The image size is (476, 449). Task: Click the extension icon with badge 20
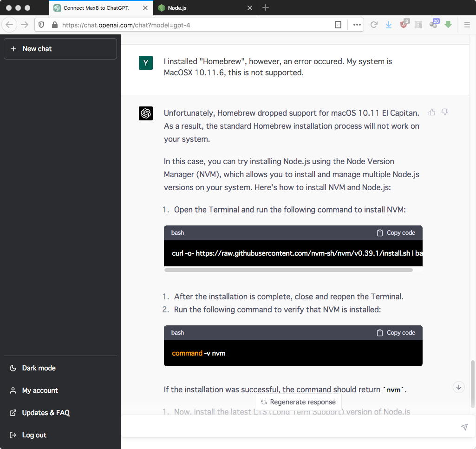coord(434,24)
